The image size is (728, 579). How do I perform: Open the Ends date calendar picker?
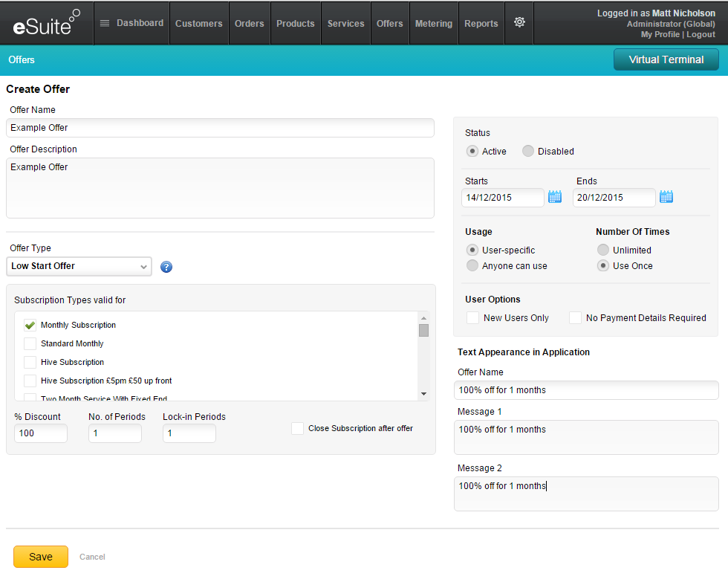tap(666, 197)
